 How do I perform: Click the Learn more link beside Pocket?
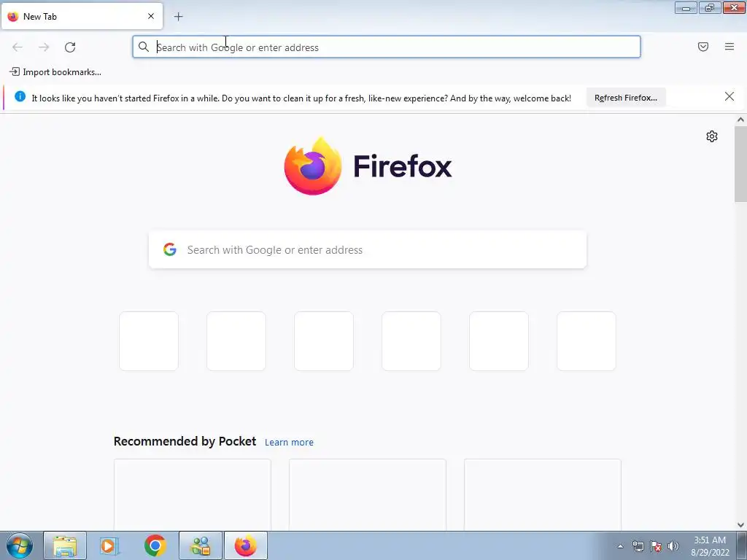[x=289, y=443]
